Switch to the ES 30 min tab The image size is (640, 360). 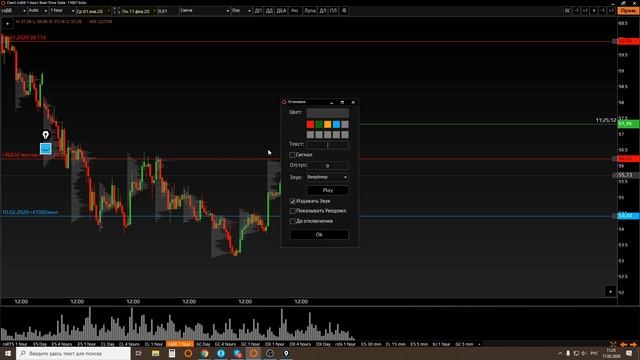[x=371, y=344]
